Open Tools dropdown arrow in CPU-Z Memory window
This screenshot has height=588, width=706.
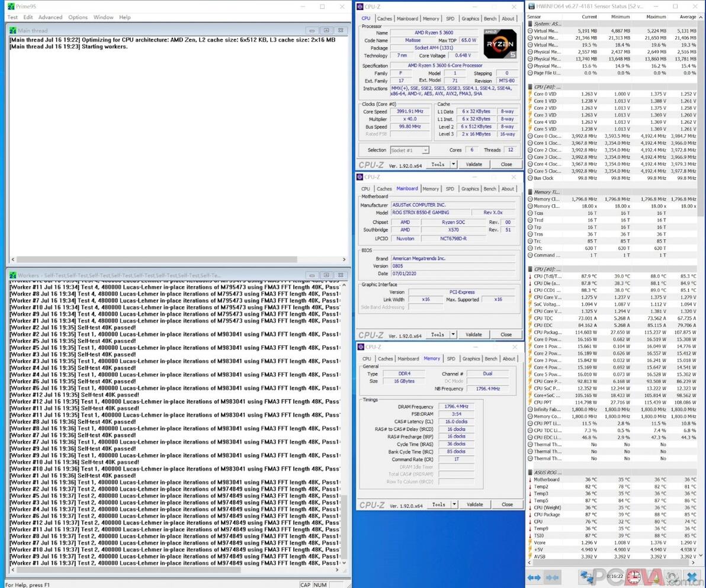click(454, 505)
